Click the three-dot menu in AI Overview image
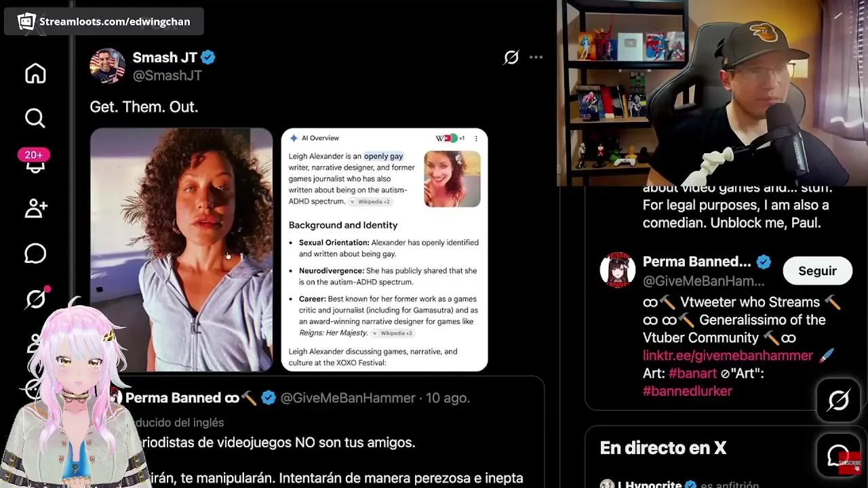 [476, 138]
